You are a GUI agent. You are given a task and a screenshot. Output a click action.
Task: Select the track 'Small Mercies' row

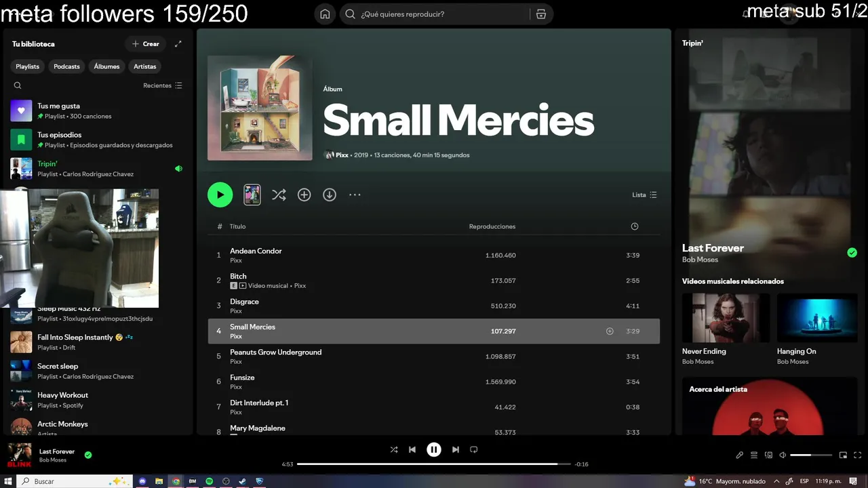433,331
